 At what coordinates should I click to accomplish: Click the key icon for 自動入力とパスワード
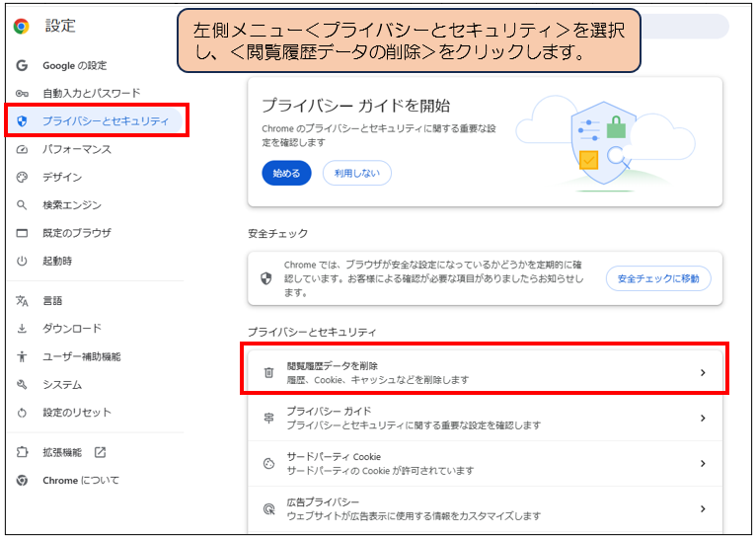tap(22, 93)
